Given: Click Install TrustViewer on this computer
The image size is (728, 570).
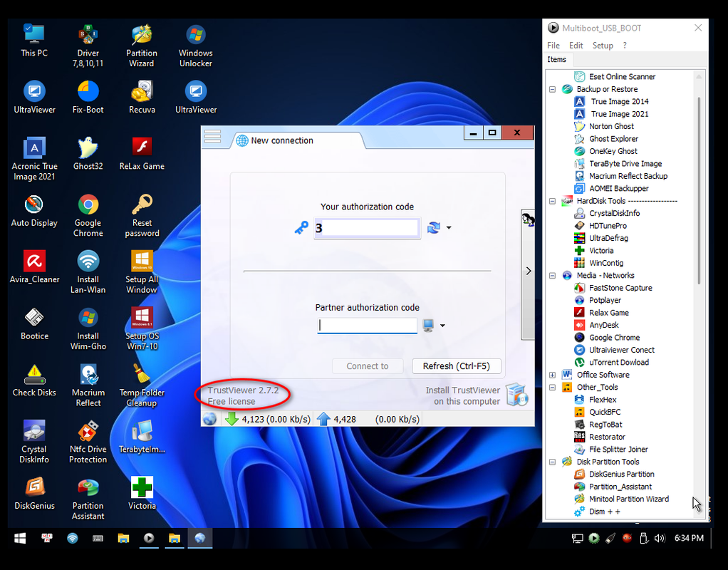Looking at the screenshot, I should [477, 396].
